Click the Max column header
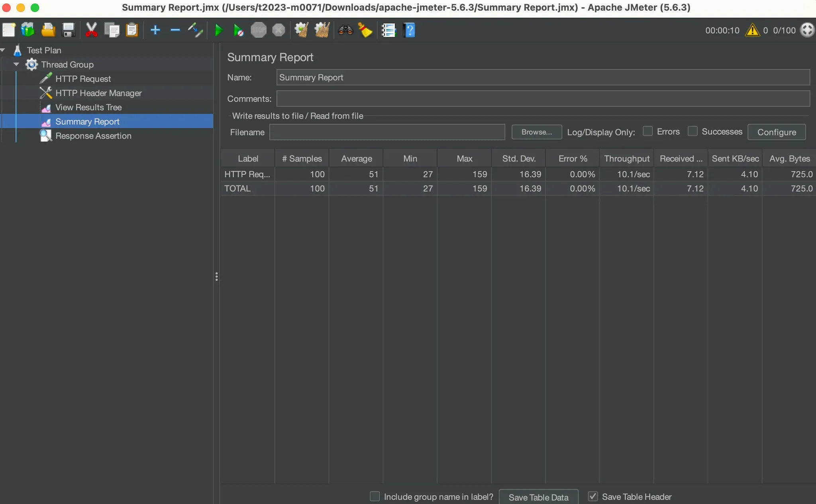 [464, 158]
